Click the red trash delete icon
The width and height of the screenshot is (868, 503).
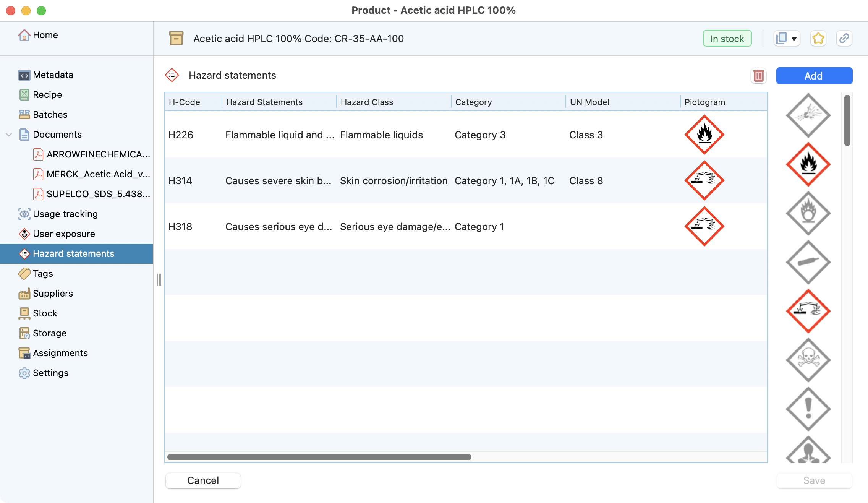(x=758, y=76)
